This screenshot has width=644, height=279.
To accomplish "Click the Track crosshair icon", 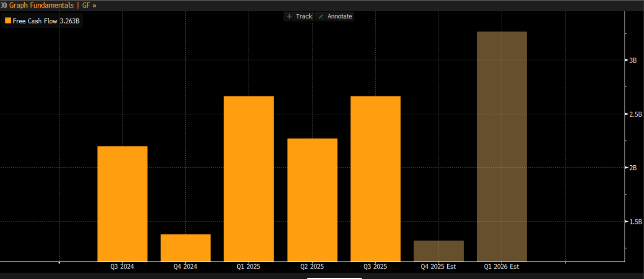I will (289, 16).
